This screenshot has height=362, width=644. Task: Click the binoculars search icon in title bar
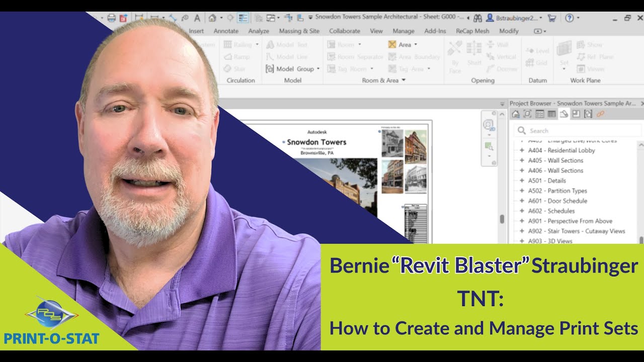[478, 18]
